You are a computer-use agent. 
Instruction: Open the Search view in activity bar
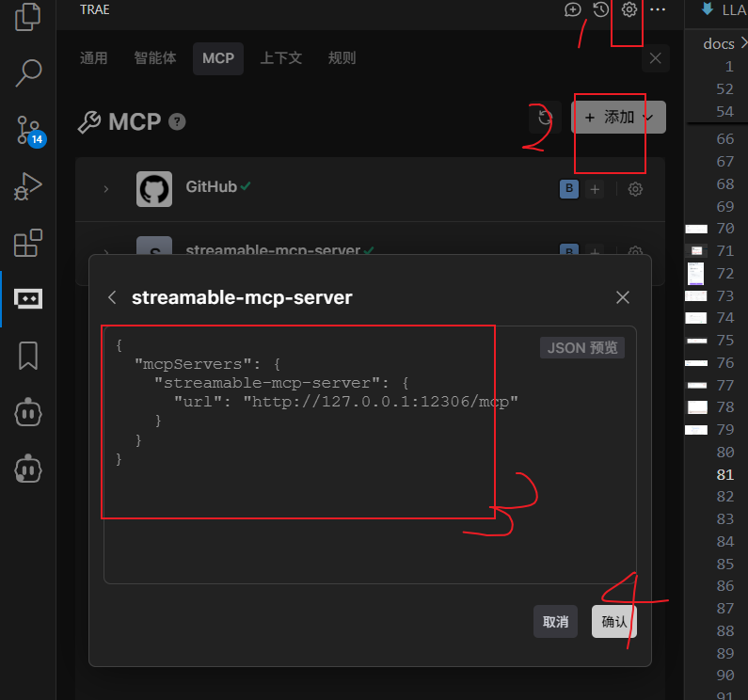coord(27,73)
